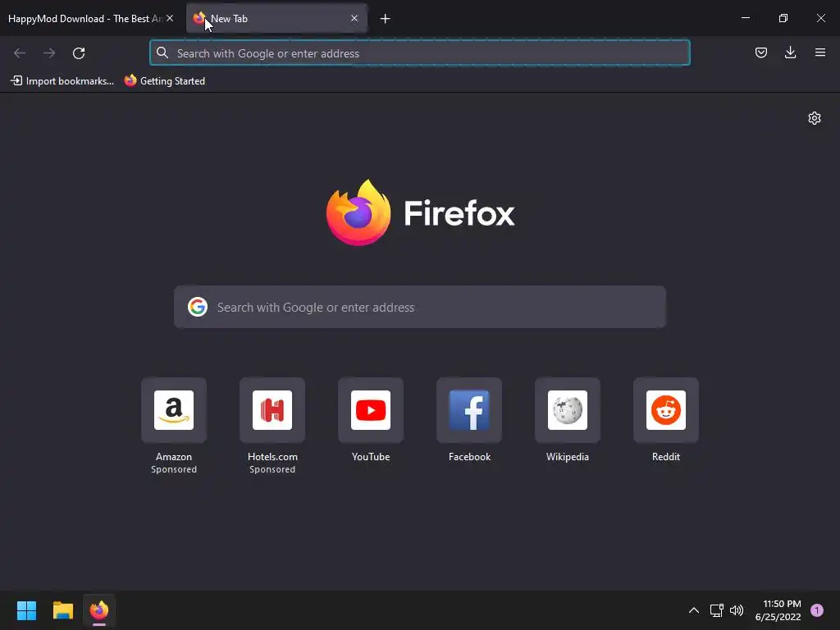Click the Forward navigation arrow
Viewport: 840px width, 630px height.
pos(49,53)
